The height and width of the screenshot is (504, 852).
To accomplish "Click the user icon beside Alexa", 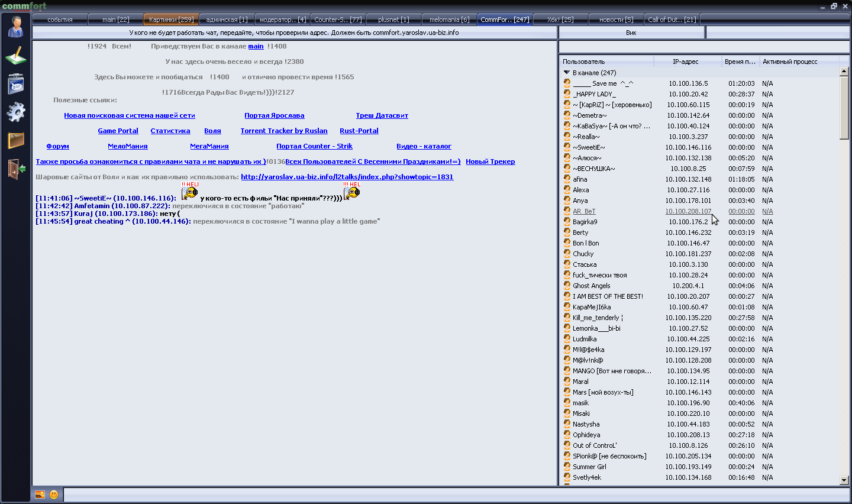I will click(x=567, y=190).
